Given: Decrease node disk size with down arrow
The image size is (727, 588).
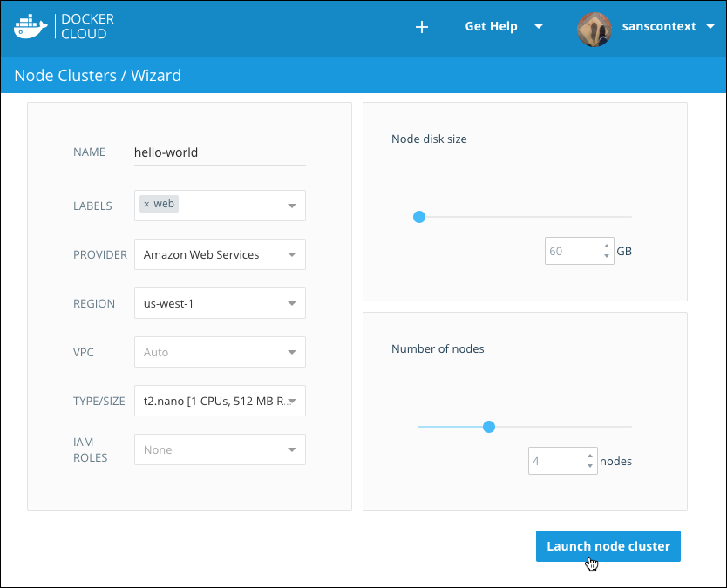Looking at the screenshot, I should click(x=607, y=256).
